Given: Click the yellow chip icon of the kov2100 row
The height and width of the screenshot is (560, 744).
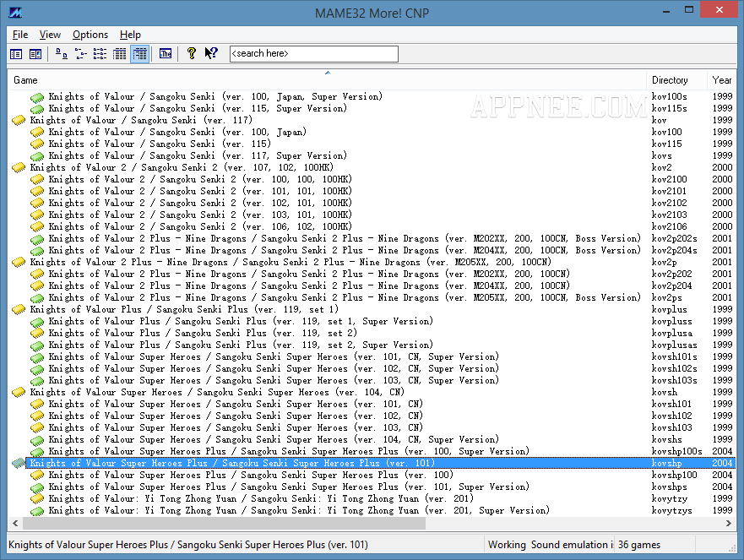Looking at the screenshot, I should [37, 179].
